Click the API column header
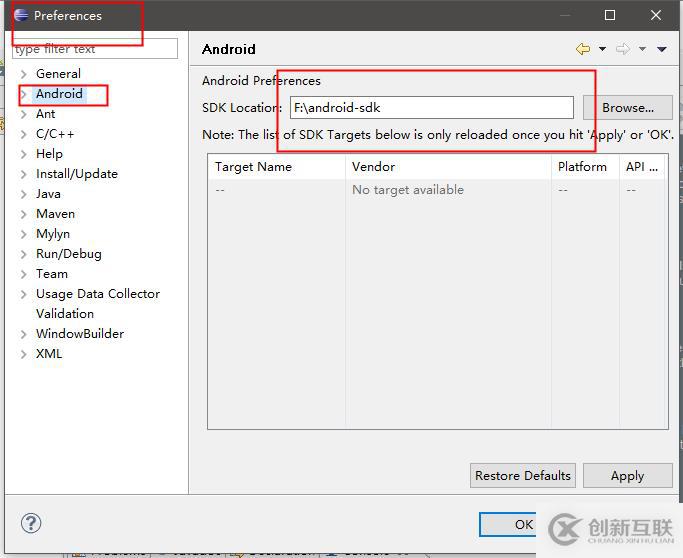Screen dimensions: 683x558 pos(642,166)
